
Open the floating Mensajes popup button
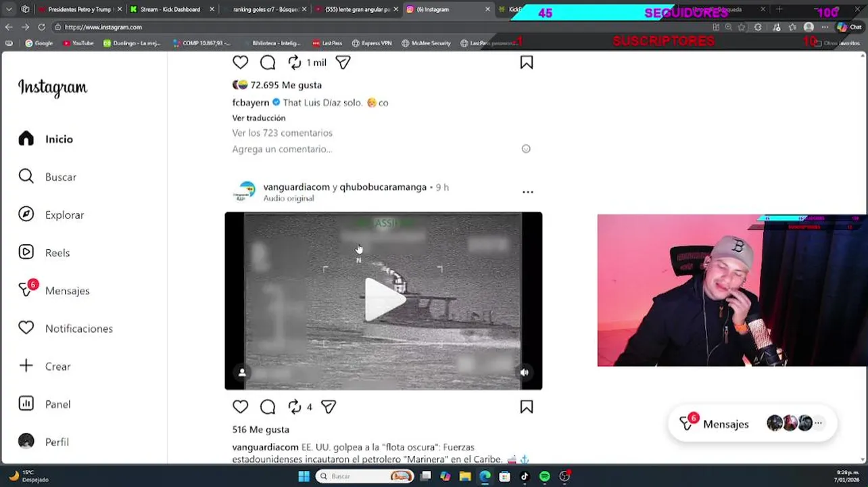752,423
